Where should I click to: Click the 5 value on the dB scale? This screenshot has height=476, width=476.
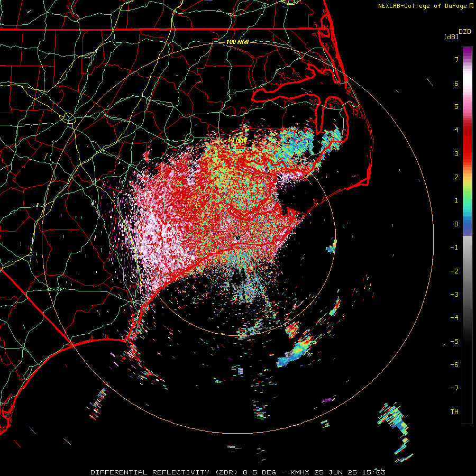point(456,106)
